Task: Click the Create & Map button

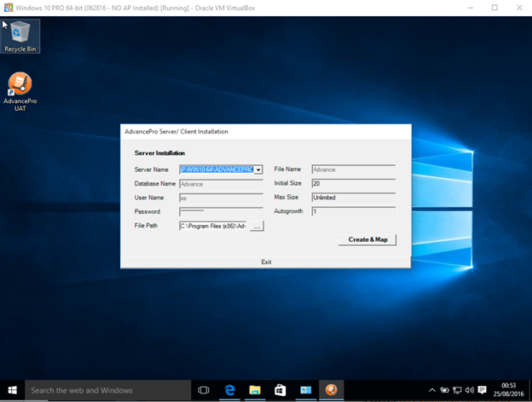Action: point(367,239)
